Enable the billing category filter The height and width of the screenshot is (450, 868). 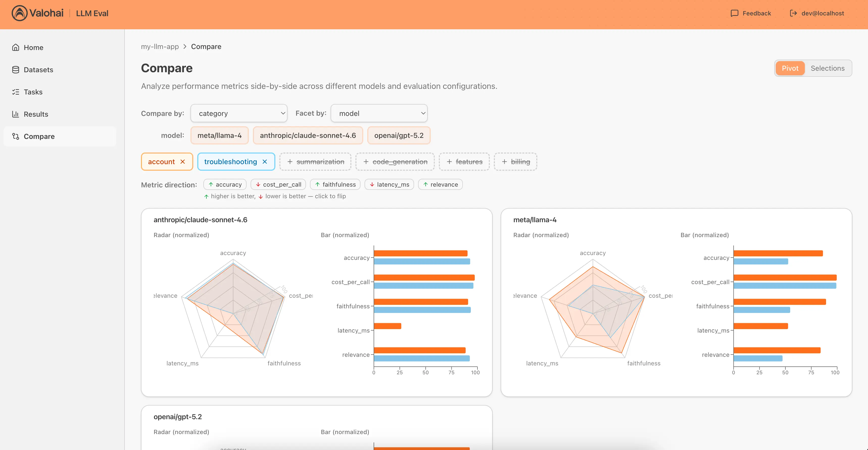[515, 162]
